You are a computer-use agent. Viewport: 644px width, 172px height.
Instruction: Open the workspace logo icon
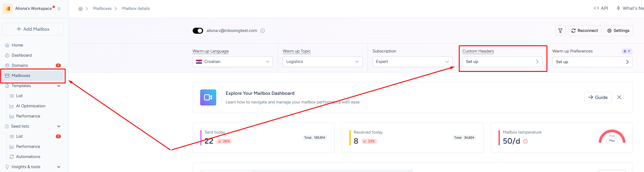8,8
